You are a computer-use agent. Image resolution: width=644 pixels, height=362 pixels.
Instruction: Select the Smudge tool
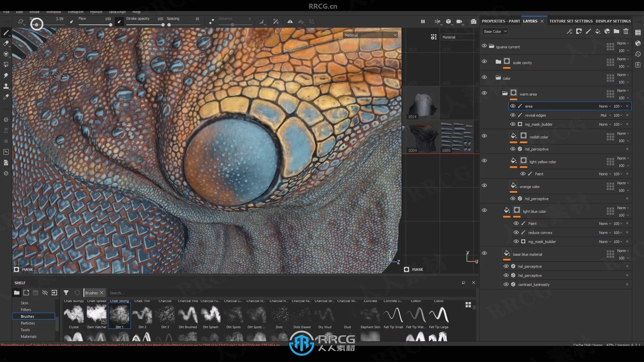coord(6,75)
